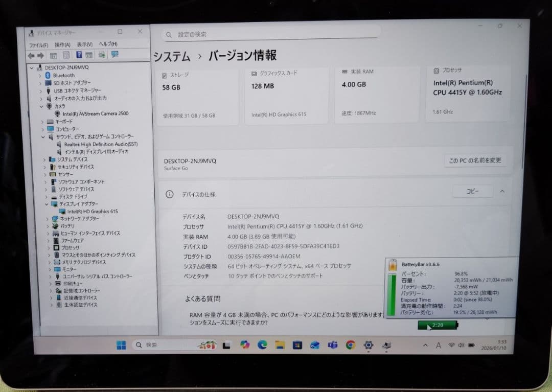
Task: Select Realtek High Definition Audio(SST) device
Action: [101, 144]
